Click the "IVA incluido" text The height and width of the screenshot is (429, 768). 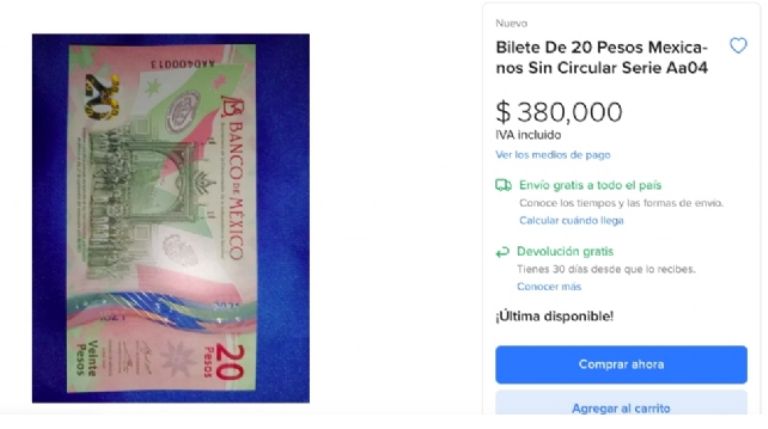pos(528,135)
